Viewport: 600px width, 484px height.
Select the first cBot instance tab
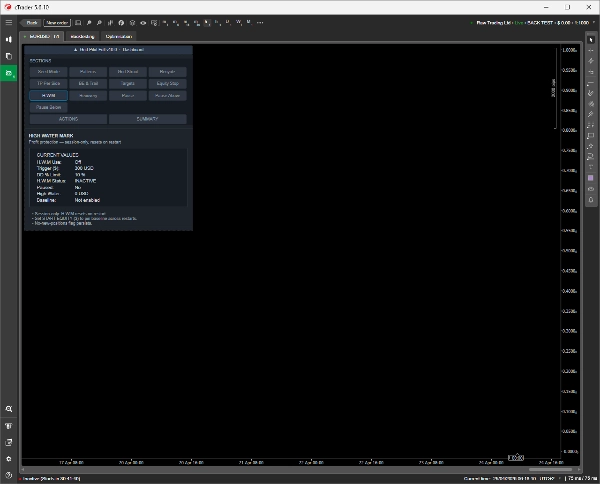(x=42, y=36)
